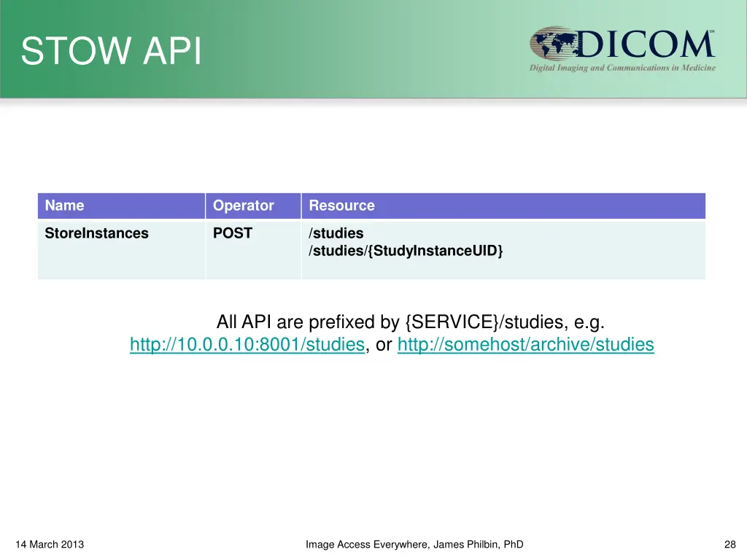Click the 'Operator' table header
This screenshot has width=747, height=560.
pos(253,206)
